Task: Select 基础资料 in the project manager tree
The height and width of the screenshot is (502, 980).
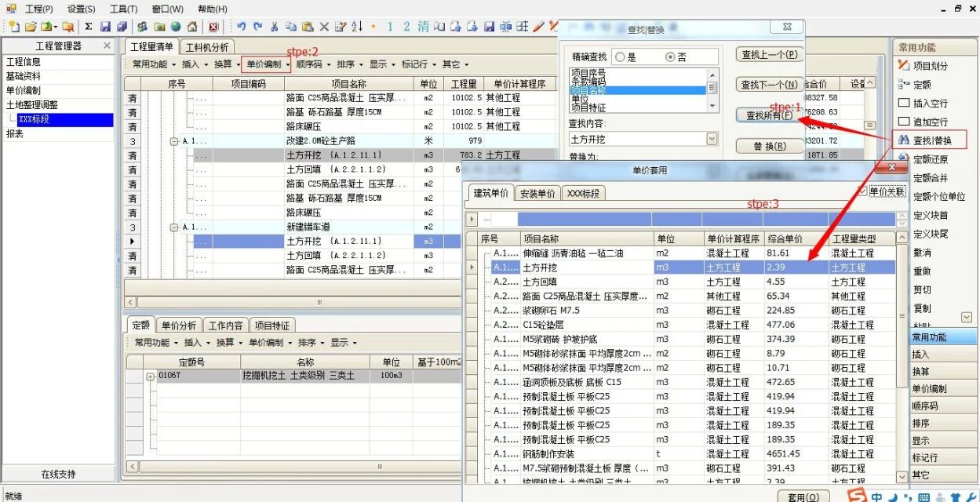Action: point(24,76)
